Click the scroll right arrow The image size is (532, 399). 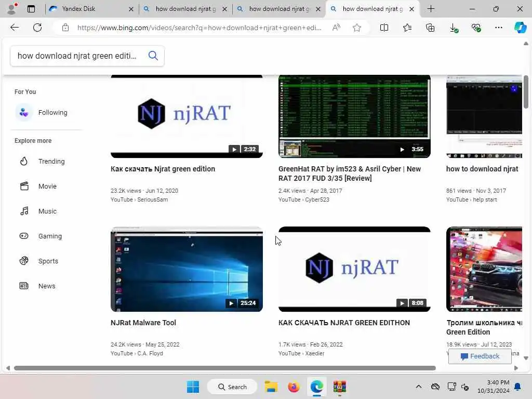516,368
